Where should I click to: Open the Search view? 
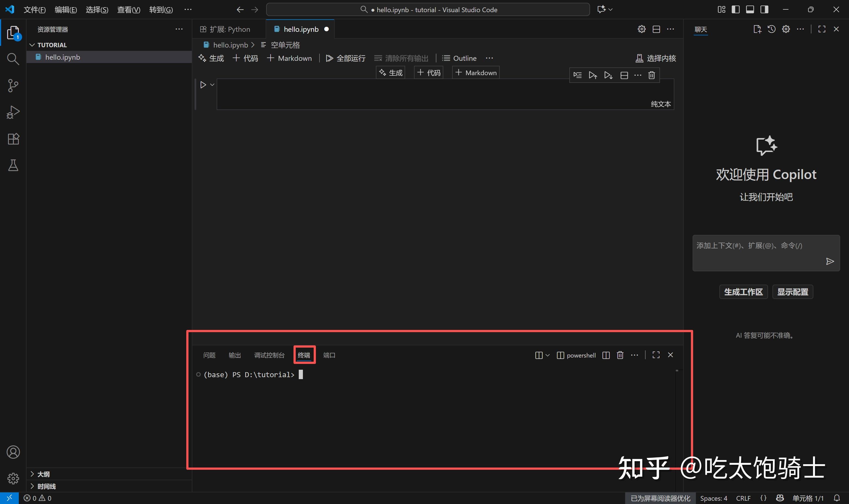tap(13, 58)
